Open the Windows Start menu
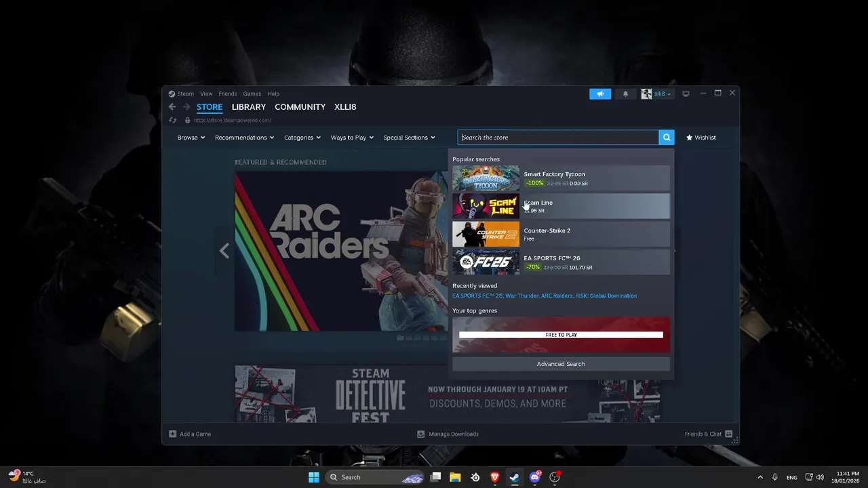 coord(314,477)
